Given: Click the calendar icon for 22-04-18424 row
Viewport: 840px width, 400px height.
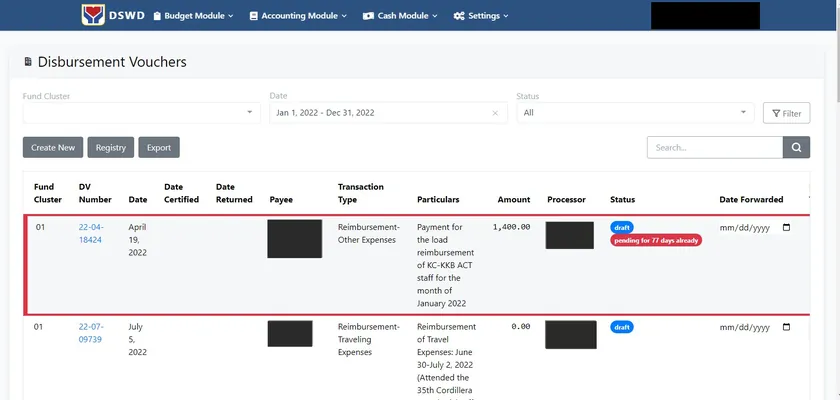Looking at the screenshot, I should (786, 228).
